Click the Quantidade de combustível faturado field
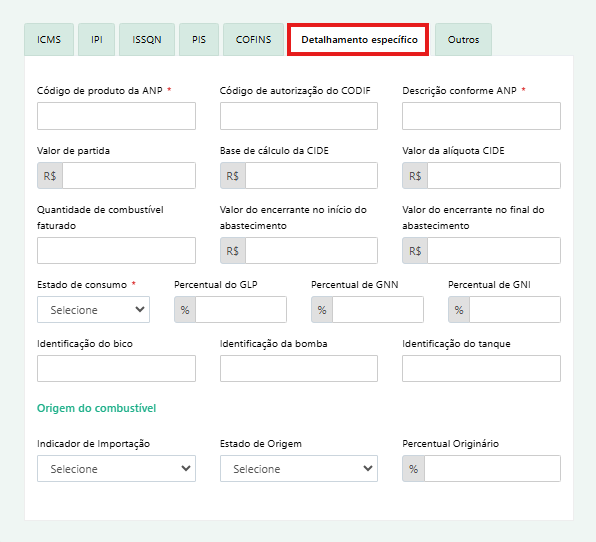 click(x=116, y=250)
